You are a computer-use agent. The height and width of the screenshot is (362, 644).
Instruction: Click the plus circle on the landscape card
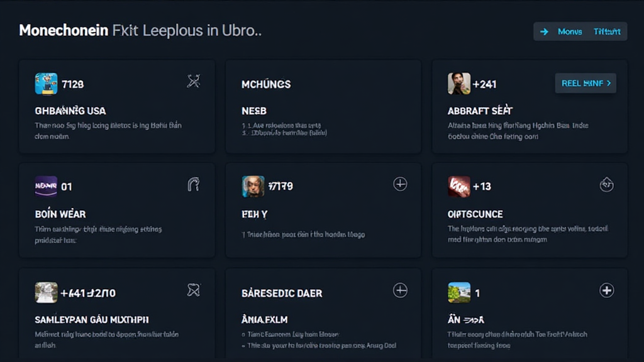606,290
